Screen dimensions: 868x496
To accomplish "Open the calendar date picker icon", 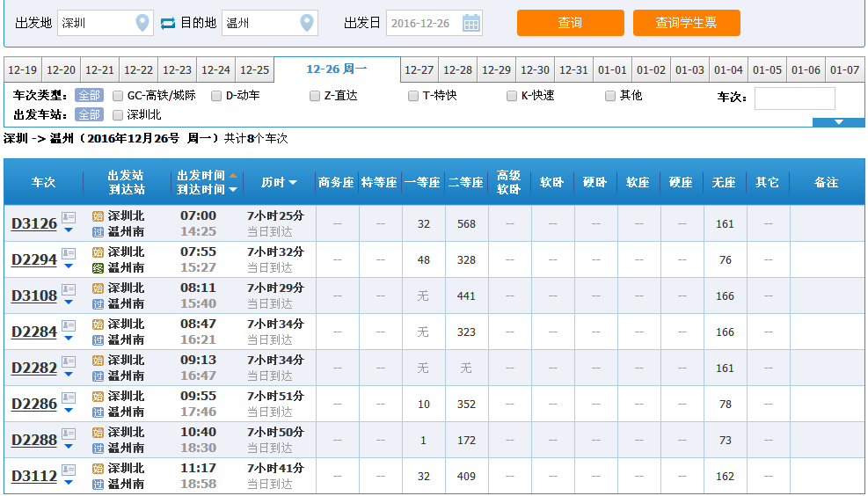I will coord(471,23).
